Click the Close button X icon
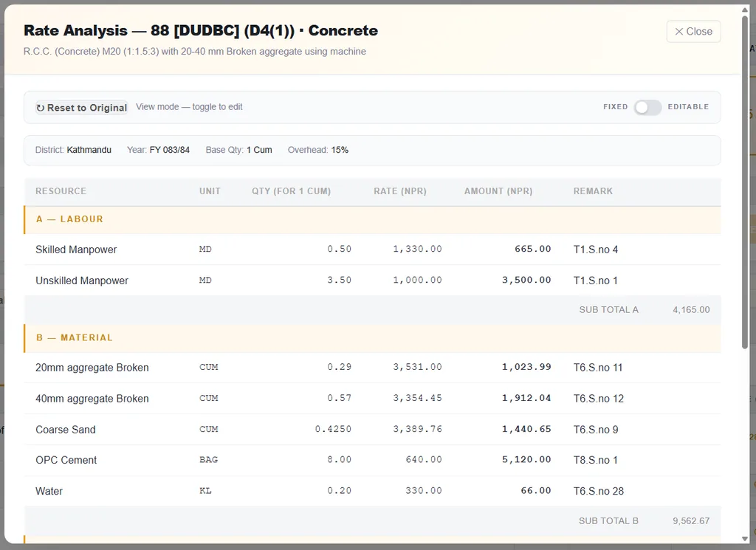756x550 pixels. point(679,31)
